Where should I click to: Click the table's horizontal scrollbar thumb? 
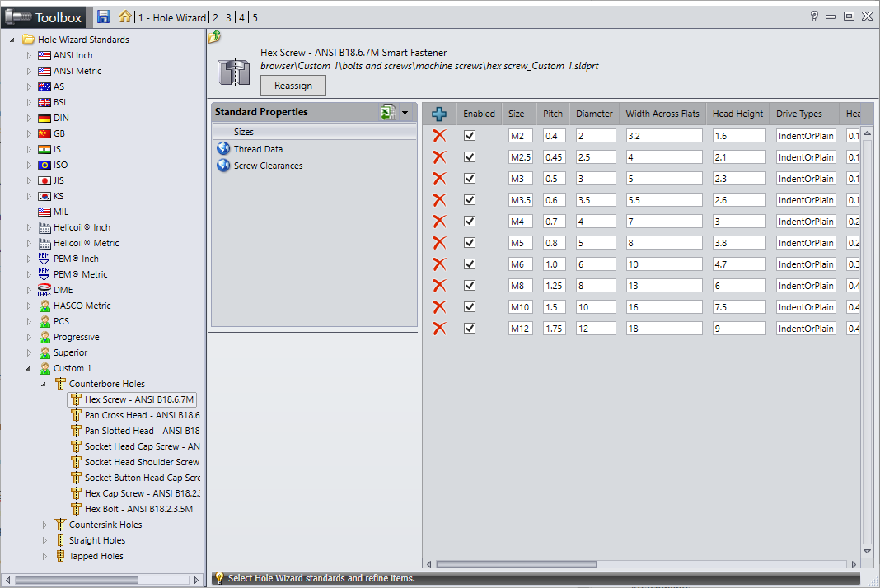click(517, 564)
